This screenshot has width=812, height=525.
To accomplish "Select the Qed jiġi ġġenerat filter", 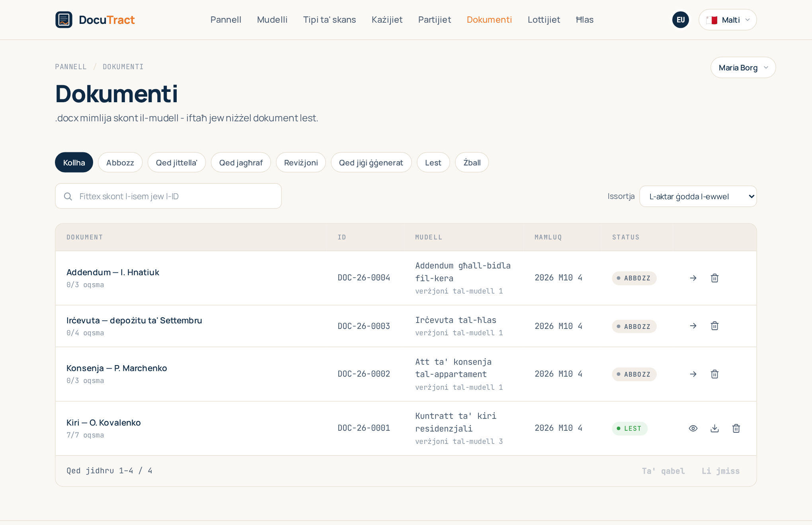I will click(371, 163).
